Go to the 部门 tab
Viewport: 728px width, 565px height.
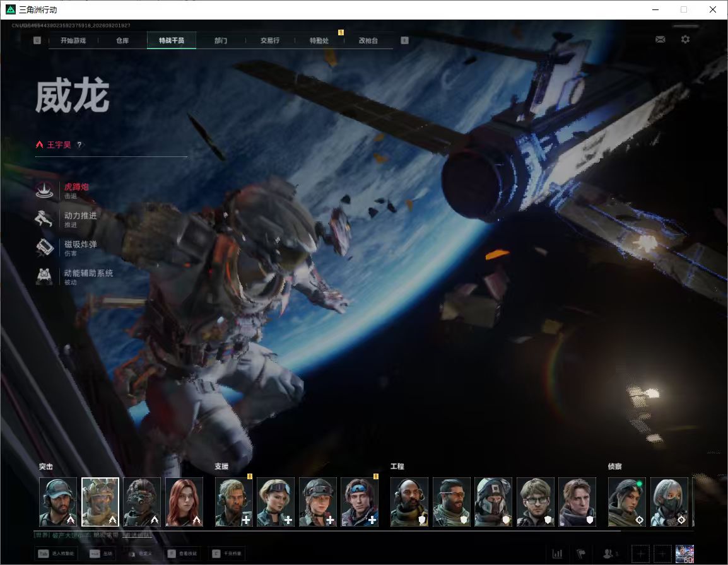coord(221,40)
